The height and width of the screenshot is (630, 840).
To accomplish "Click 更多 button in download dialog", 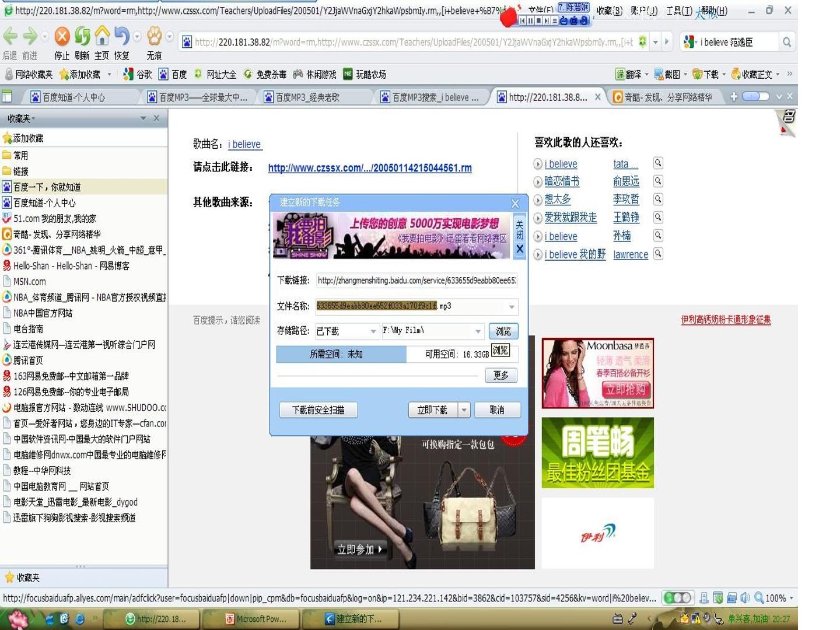I will click(501, 375).
